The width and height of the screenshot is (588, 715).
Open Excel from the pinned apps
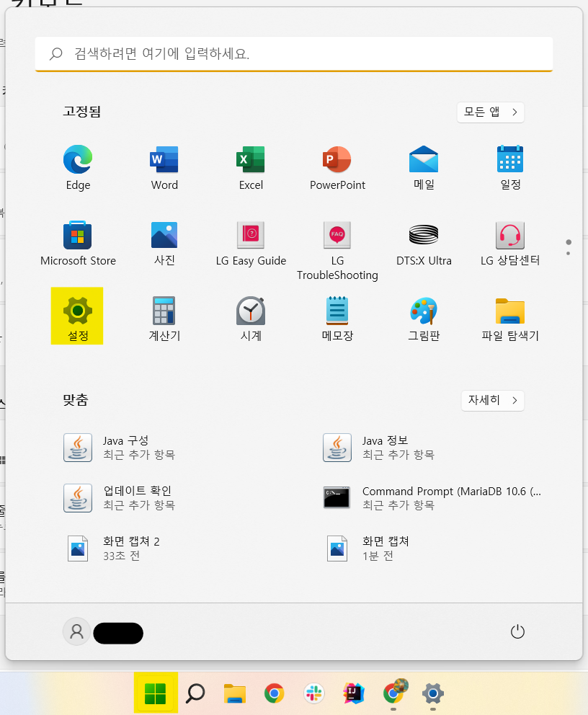click(251, 167)
